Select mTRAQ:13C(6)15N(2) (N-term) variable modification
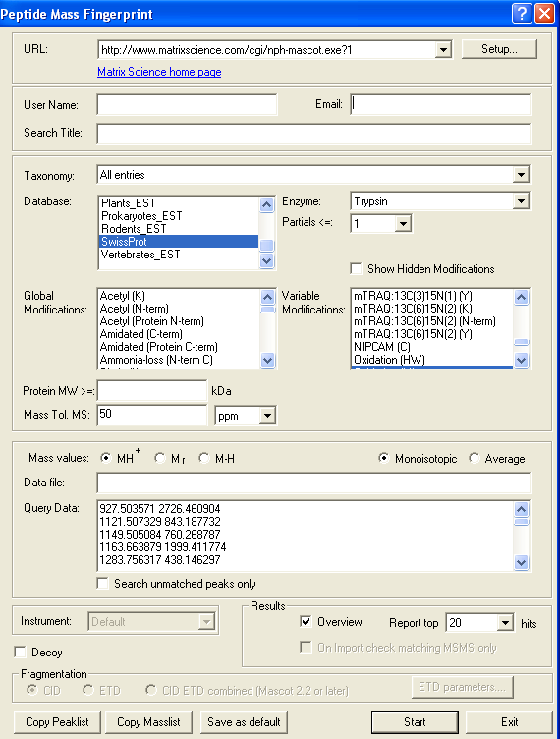The image size is (560, 739). 433,321
